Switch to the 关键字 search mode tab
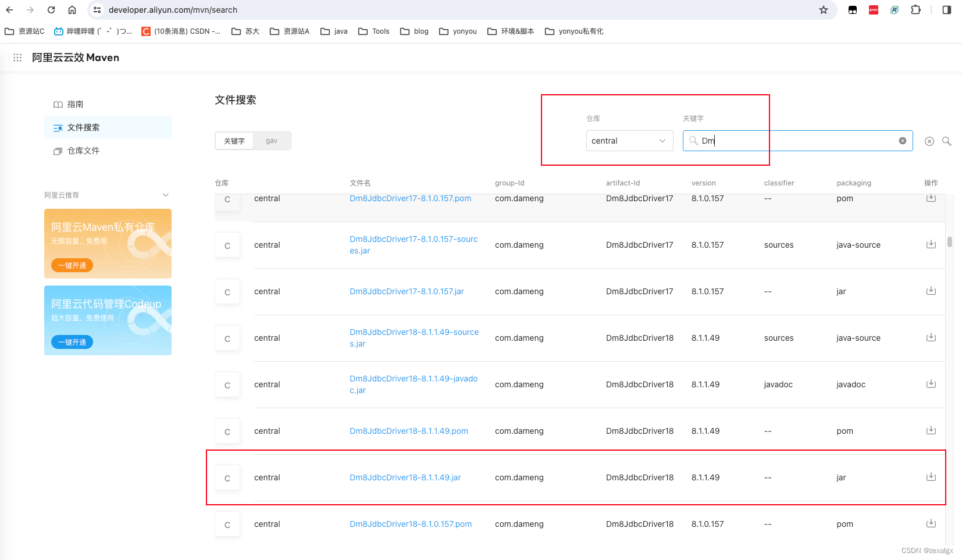962x560 pixels. coord(234,141)
